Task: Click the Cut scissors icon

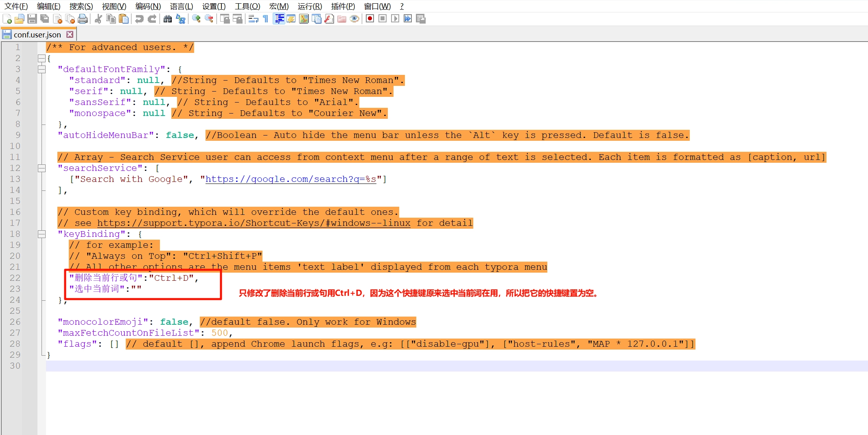Action: 98,19
